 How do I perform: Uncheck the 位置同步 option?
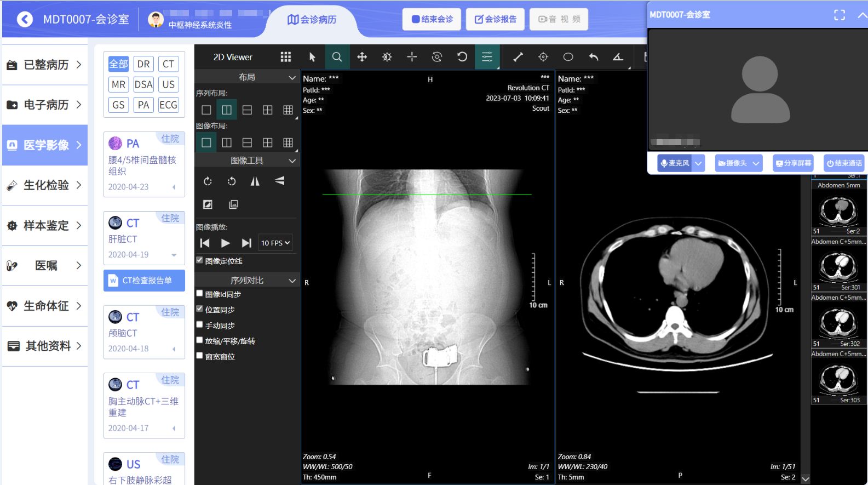200,309
